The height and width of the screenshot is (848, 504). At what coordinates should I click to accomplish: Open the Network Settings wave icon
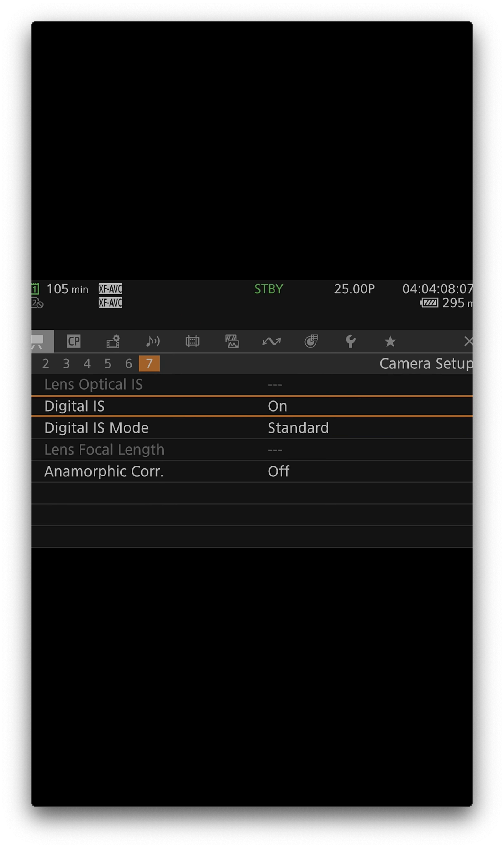(x=271, y=341)
